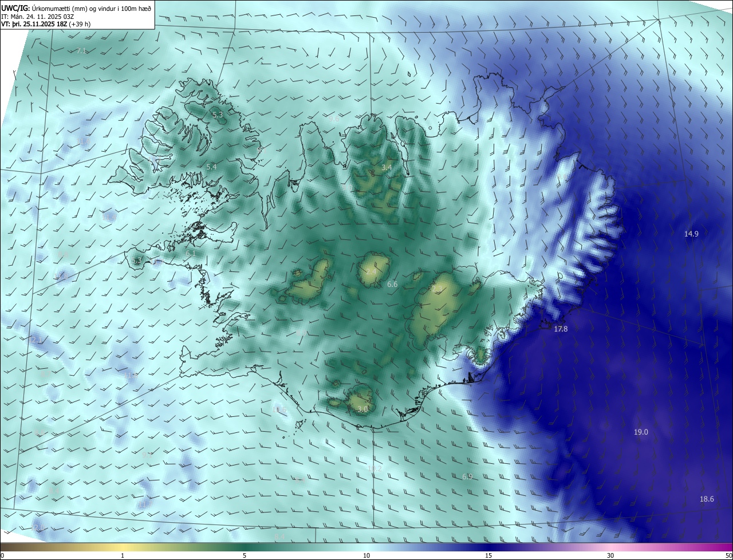The width and height of the screenshot is (733, 560).
Task: Click the 3.0 value on the southern glacier
Action: pos(362,409)
